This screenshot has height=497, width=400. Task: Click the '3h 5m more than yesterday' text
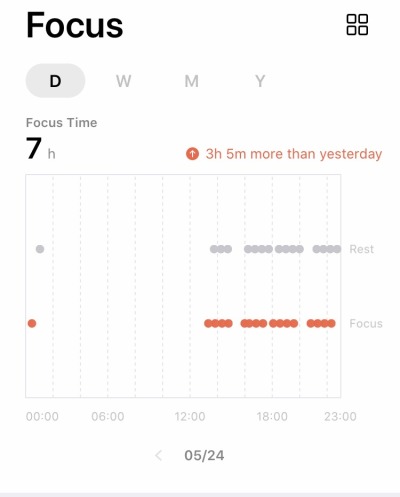coord(294,154)
